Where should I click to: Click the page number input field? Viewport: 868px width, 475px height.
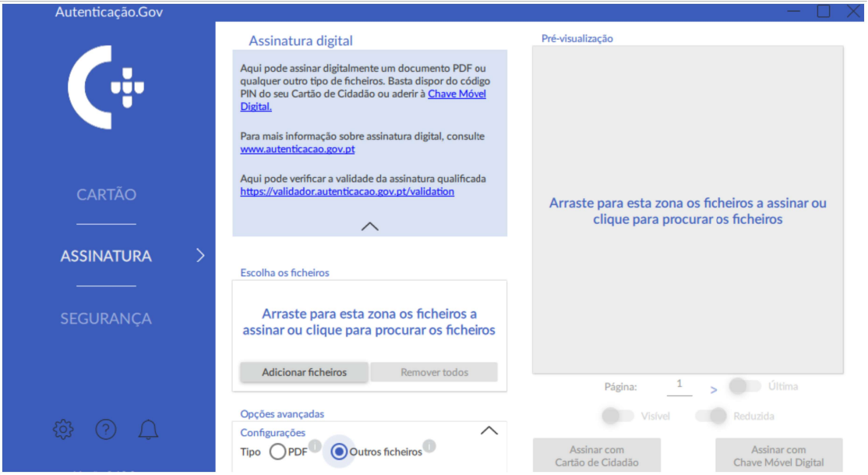tap(679, 385)
